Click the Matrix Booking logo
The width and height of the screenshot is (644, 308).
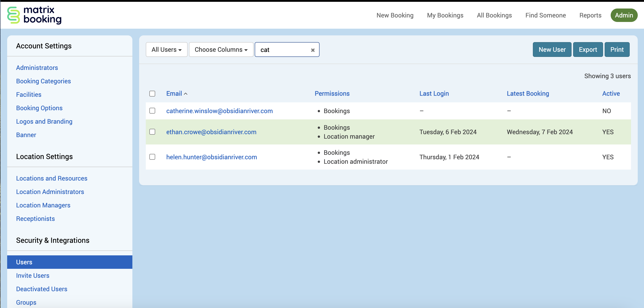[34, 15]
